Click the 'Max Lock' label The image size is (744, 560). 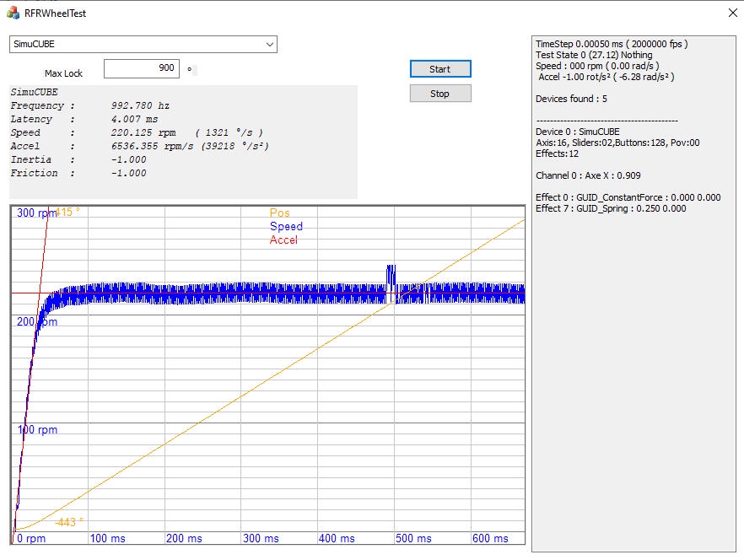63,73
